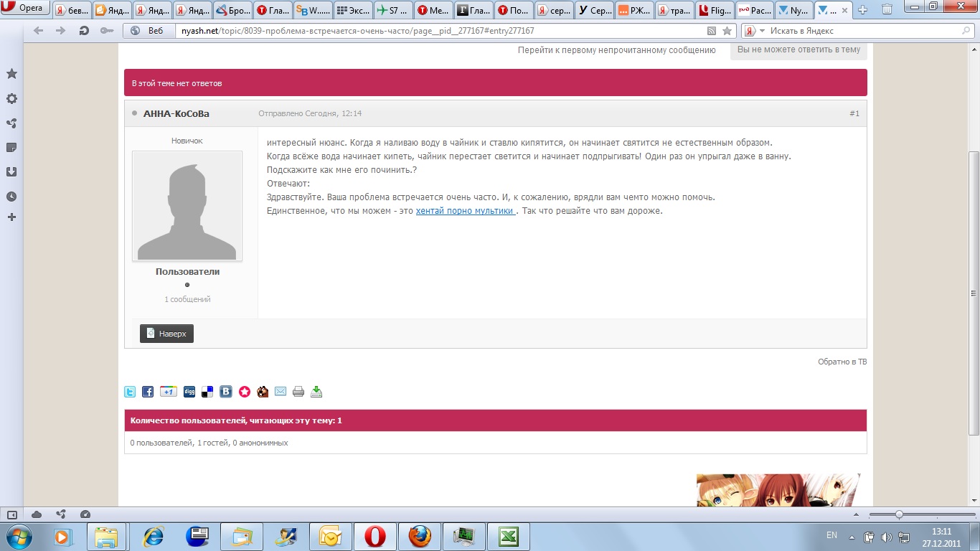980x551 pixels.
Task: Follow the Обратно в ТВ link
Action: point(842,362)
